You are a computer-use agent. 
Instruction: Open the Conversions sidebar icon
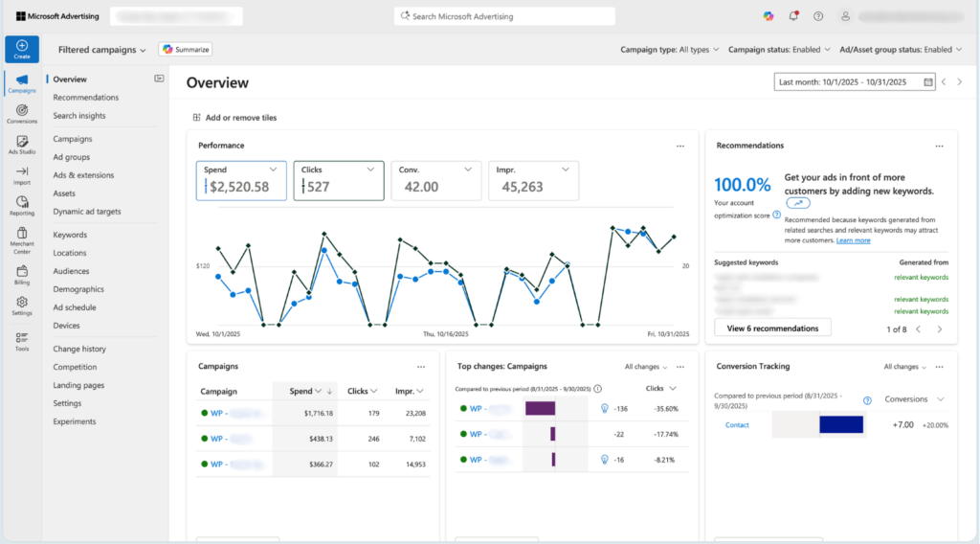coord(22,114)
